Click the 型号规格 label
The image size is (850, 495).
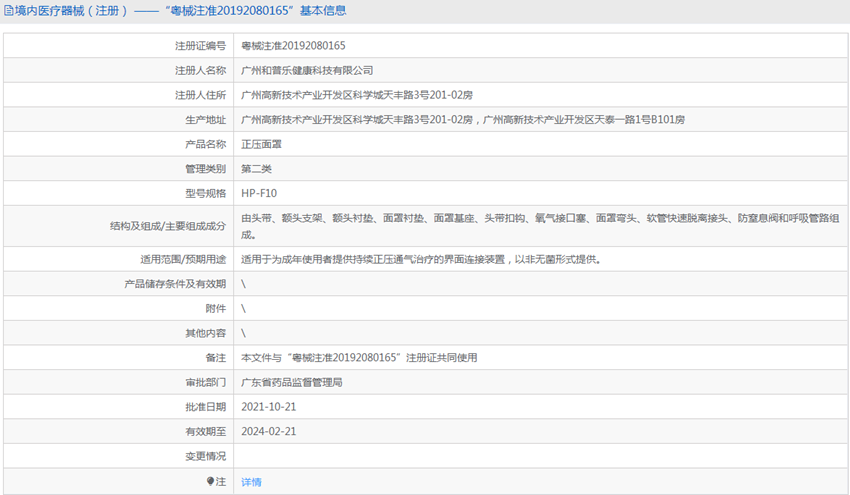(x=205, y=193)
